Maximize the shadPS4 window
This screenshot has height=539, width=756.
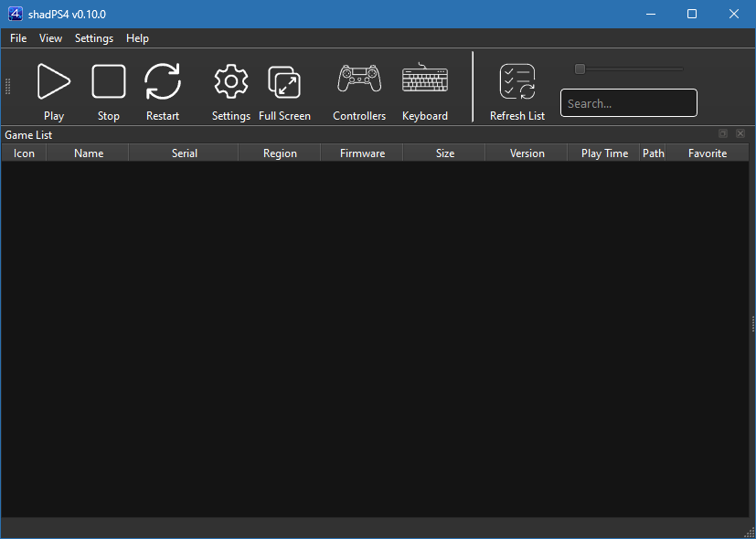pos(692,14)
